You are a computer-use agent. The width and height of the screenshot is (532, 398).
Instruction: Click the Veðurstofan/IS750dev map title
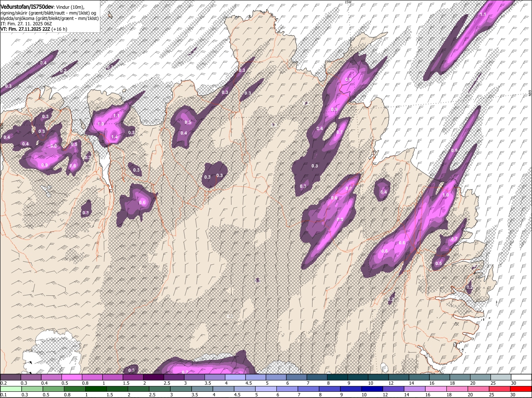pyautogui.click(x=27, y=7)
